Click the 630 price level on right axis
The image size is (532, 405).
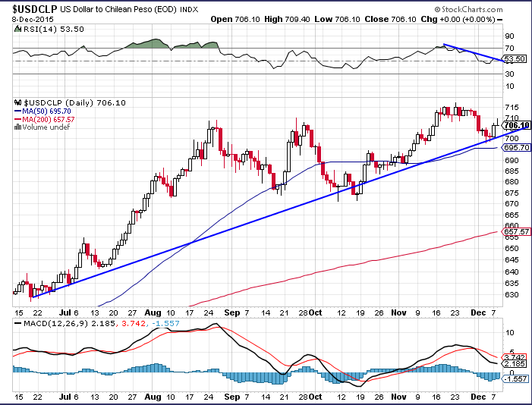tap(512, 295)
